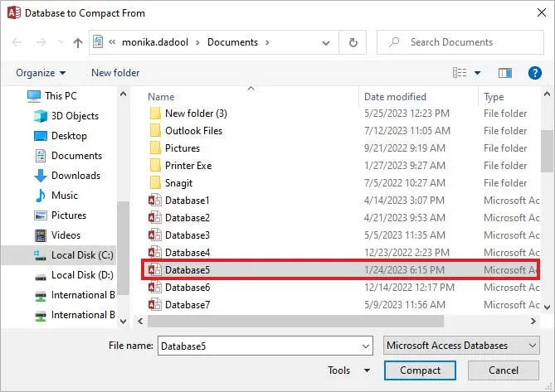Open the Snagit folder
Viewport: 555px width, 392px height.
(178, 183)
